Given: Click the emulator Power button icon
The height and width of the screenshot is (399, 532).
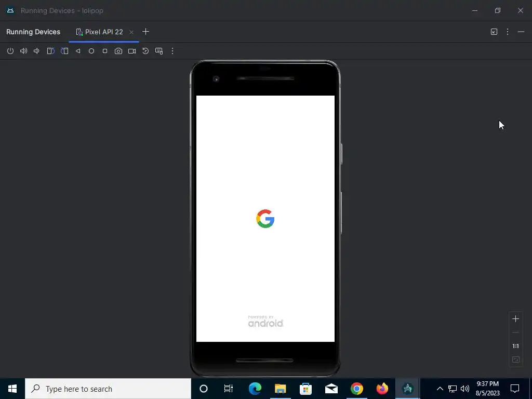Looking at the screenshot, I should coord(10,51).
